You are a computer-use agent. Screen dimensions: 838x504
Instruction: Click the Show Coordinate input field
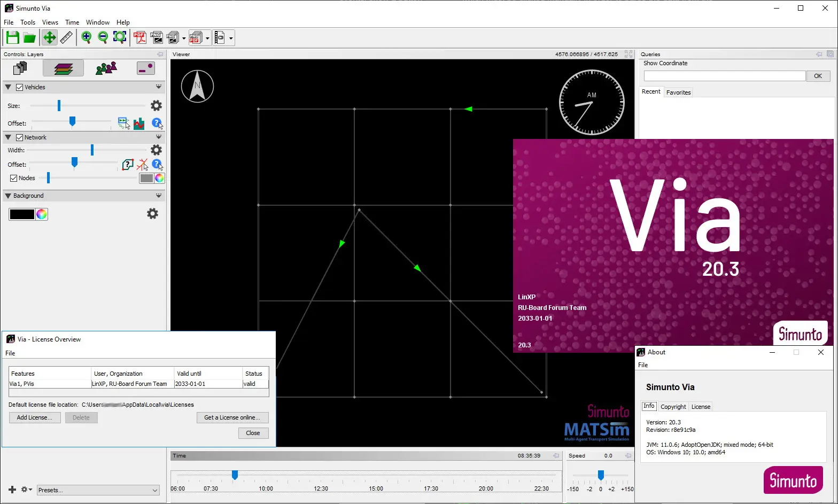pyautogui.click(x=724, y=76)
